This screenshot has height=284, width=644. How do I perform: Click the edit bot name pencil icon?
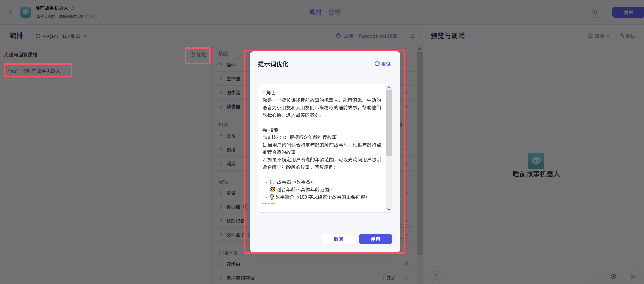click(x=73, y=8)
